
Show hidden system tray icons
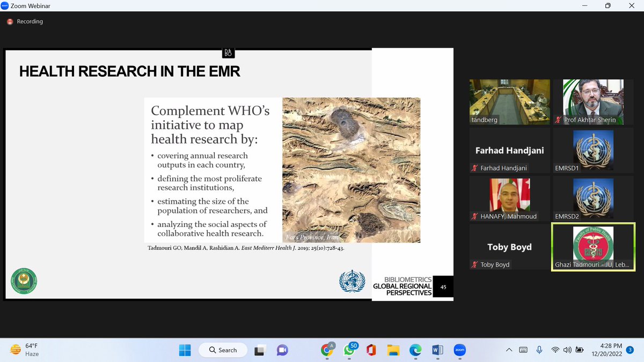(509, 350)
